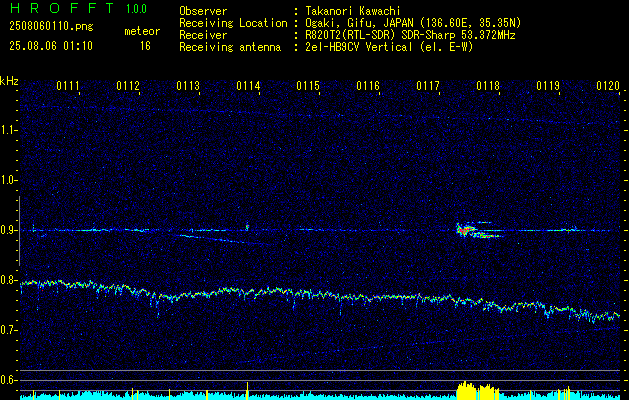
Task: Click the filename 2508060110.png
Action: tap(51, 26)
